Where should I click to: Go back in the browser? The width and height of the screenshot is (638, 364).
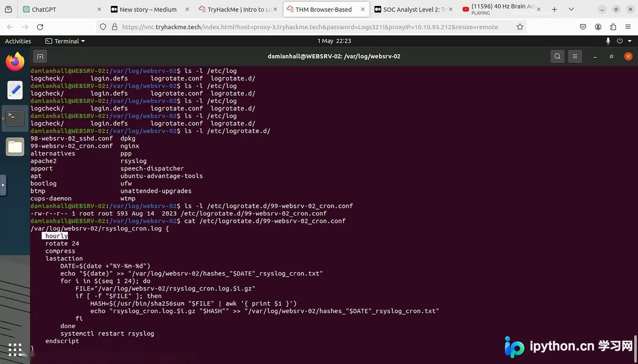pos(10,27)
